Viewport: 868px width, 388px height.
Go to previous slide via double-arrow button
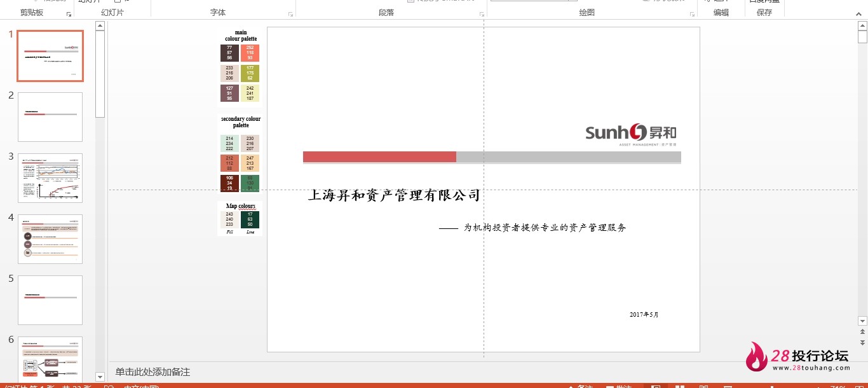tap(862, 332)
